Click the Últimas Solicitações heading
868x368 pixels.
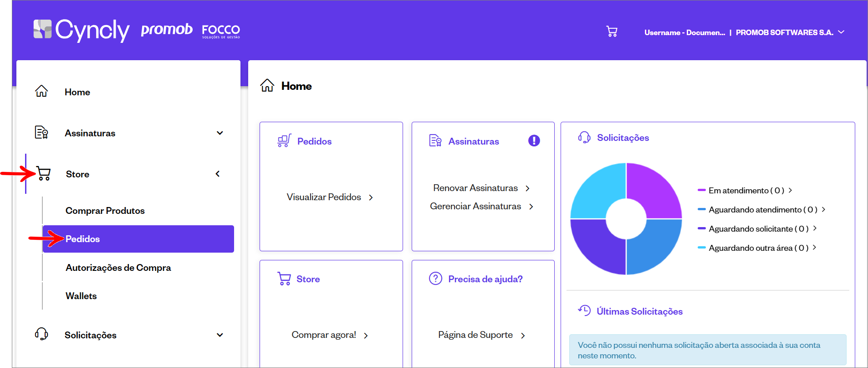[x=639, y=311]
